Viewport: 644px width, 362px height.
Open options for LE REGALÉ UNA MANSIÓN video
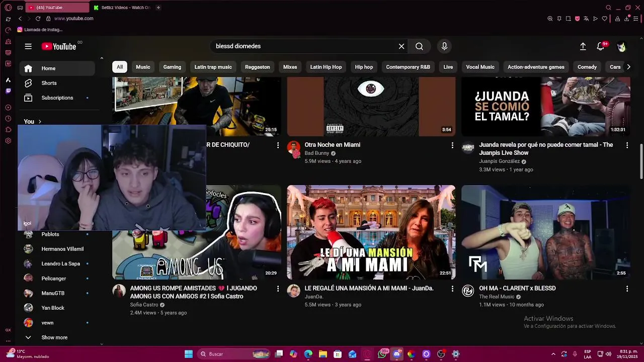click(452, 289)
